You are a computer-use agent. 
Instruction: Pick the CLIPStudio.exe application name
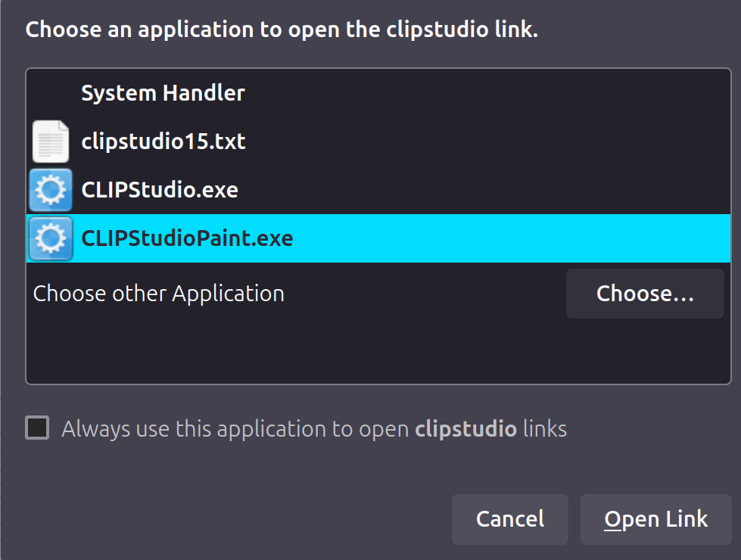(160, 190)
